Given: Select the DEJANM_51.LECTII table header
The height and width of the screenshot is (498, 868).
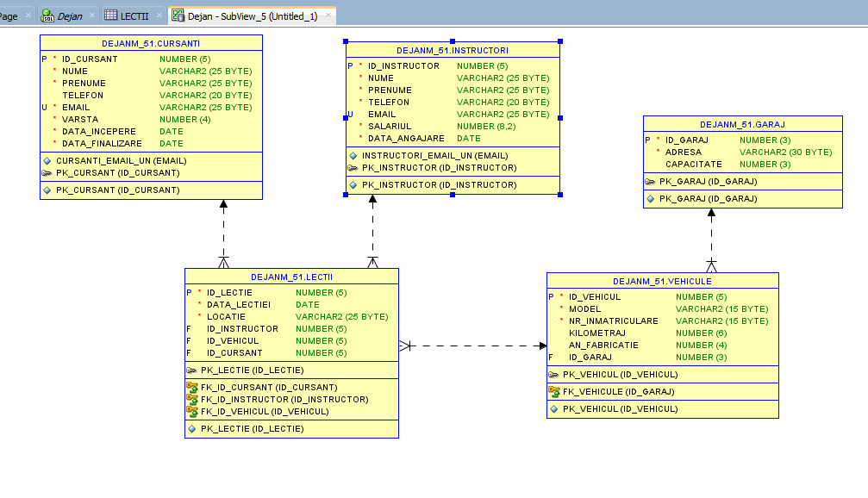Looking at the screenshot, I should click(291, 277).
